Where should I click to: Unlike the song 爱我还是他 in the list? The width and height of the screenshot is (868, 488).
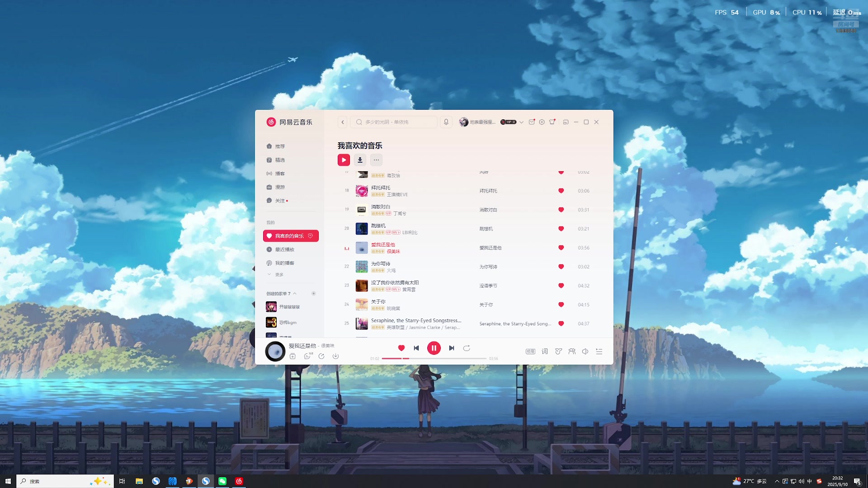tap(561, 248)
